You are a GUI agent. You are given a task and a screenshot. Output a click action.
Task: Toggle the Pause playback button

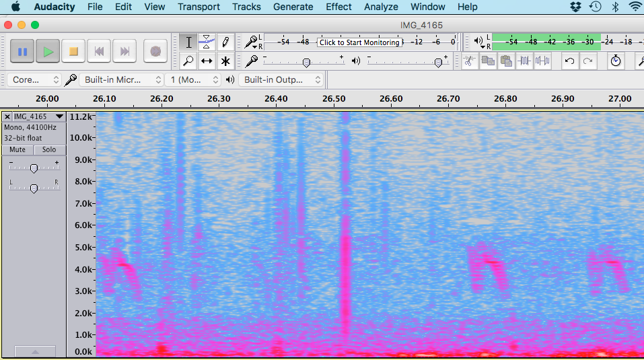click(x=22, y=51)
